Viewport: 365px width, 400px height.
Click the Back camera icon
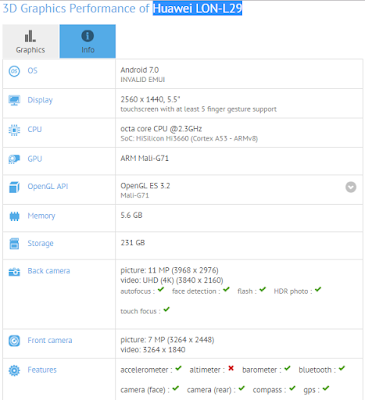tap(14, 272)
